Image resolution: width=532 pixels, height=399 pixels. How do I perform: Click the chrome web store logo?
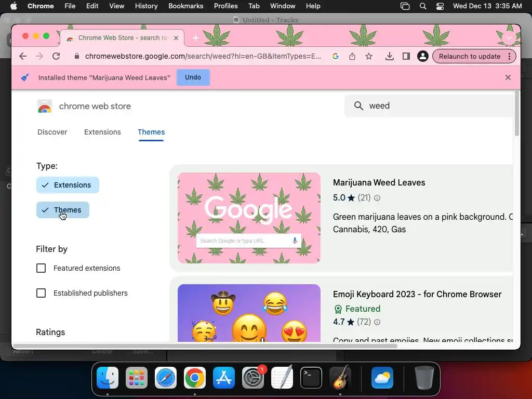click(45, 107)
